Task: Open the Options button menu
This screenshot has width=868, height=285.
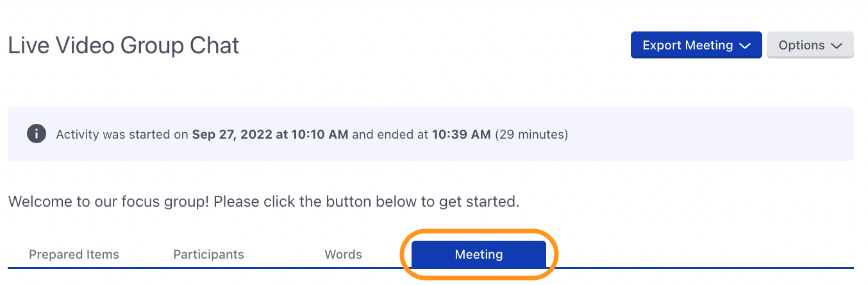Action: 810,45
